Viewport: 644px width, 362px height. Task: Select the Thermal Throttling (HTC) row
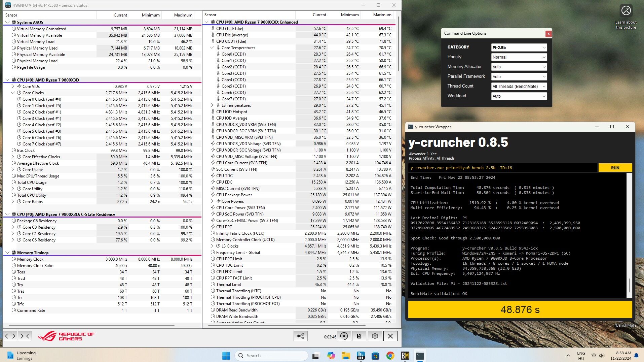tap(299, 291)
